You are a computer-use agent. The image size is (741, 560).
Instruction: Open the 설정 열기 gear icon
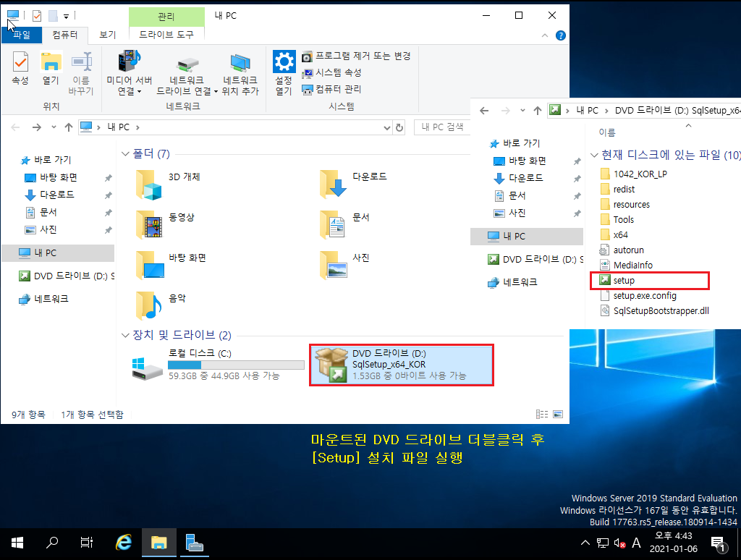click(x=284, y=73)
